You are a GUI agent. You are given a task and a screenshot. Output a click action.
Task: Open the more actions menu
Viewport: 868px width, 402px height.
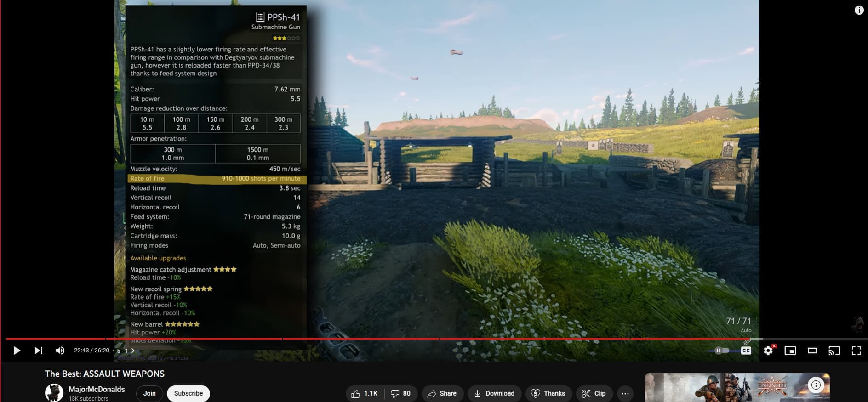coord(625,393)
